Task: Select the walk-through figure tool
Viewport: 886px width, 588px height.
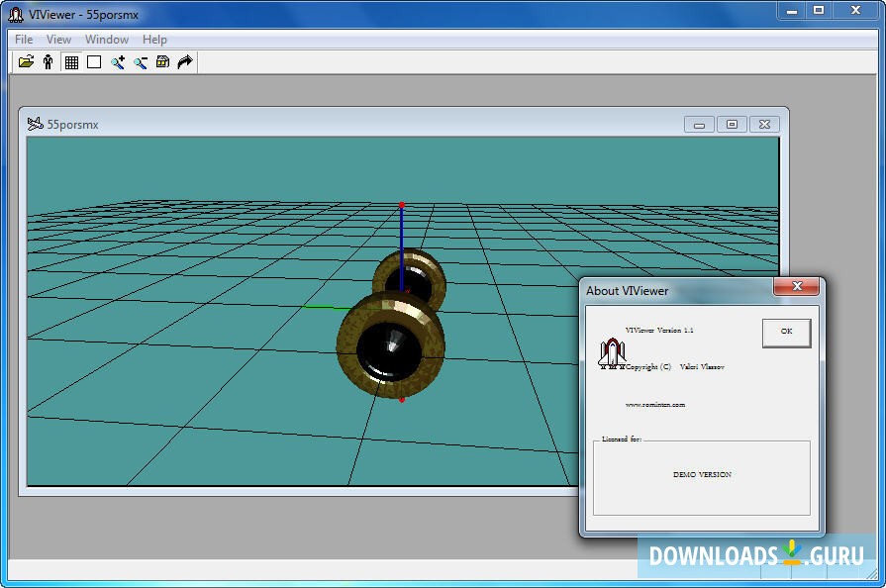Action: 48,61
